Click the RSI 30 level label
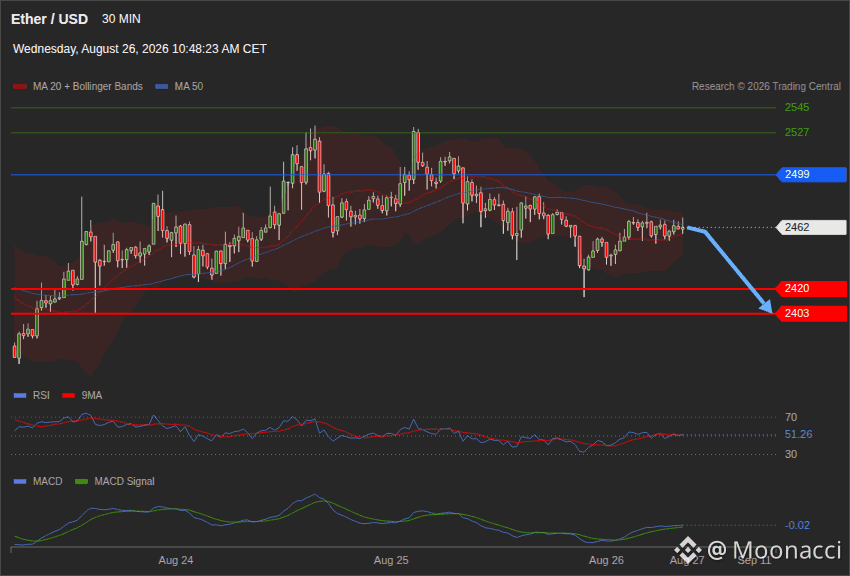The width and height of the screenshot is (850, 576). click(x=791, y=454)
